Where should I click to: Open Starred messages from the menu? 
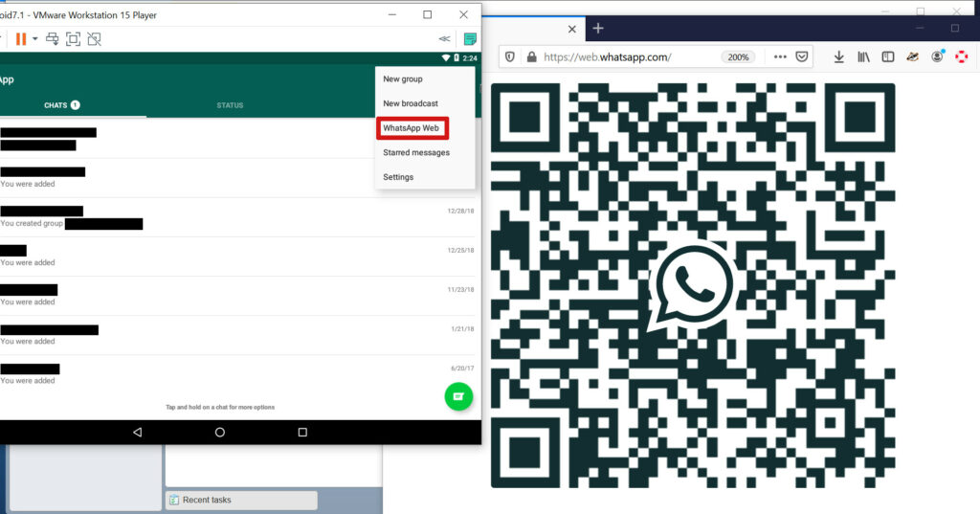point(416,152)
